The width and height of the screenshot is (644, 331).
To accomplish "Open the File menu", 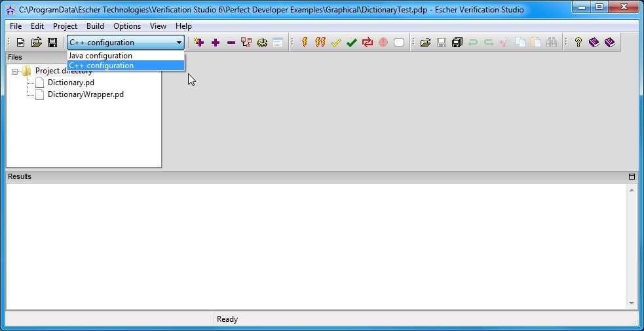I will click(16, 26).
